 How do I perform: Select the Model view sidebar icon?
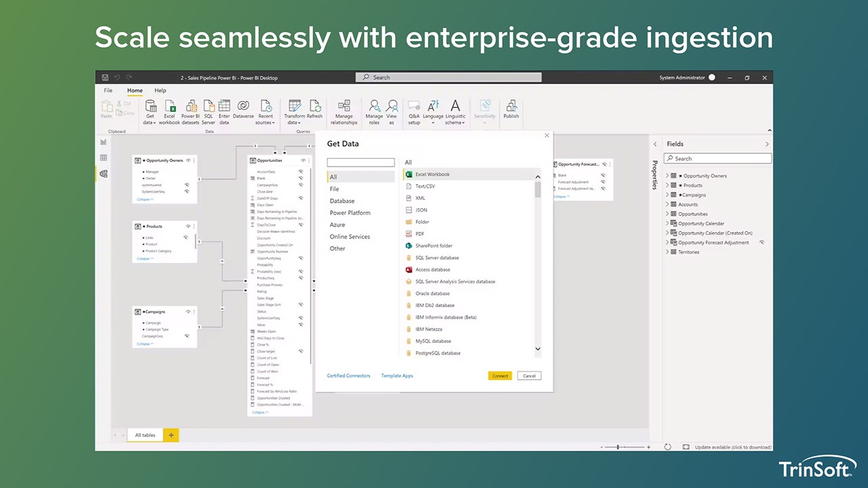click(103, 174)
